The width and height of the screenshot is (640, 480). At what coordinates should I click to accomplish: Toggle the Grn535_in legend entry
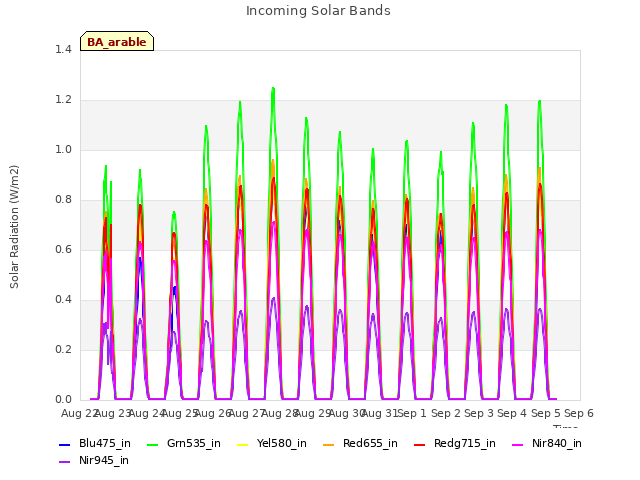click(184, 444)
